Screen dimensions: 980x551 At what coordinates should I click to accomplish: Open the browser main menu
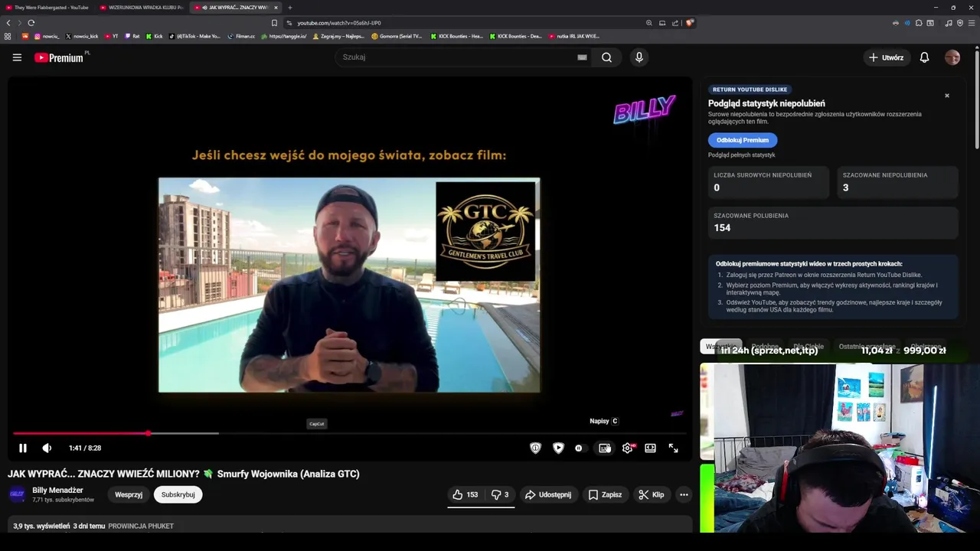(x=971, y=23)
